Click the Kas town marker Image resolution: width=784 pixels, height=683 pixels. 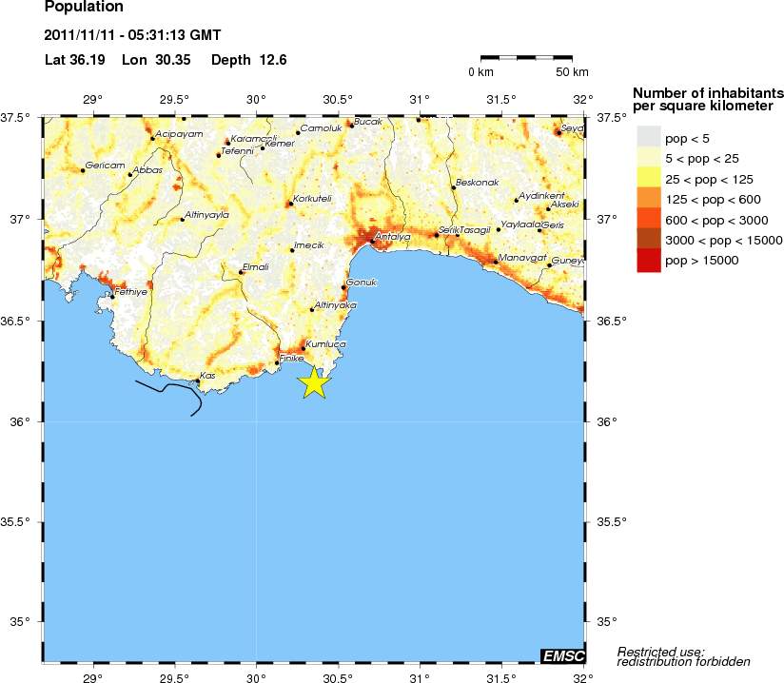pyautogui.click(x=197, y=381)
